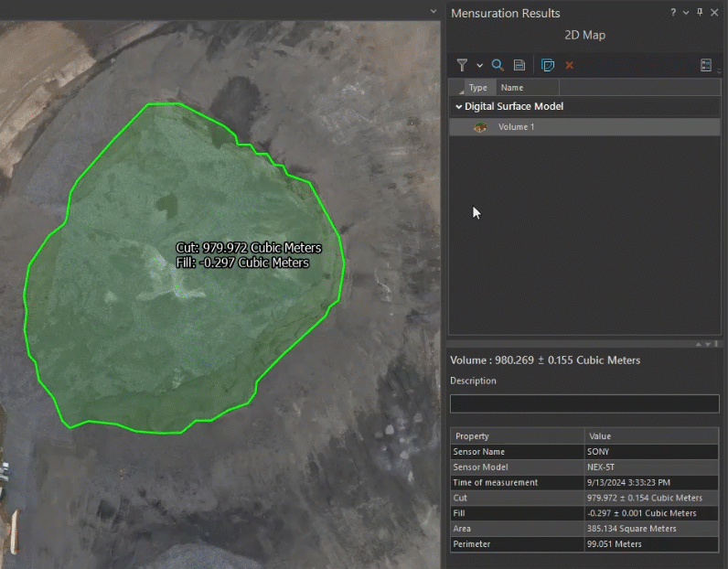The width and height of the screenshot is (728, 569).
Task: Click the Volume 1 cube icon
Action: (x=480, y=127)
